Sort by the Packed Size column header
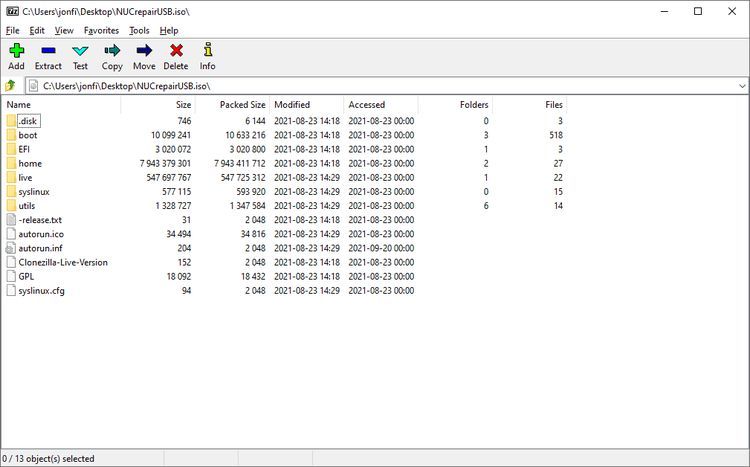The width and height of the screenshot is (750, 467). pos(243,105)
